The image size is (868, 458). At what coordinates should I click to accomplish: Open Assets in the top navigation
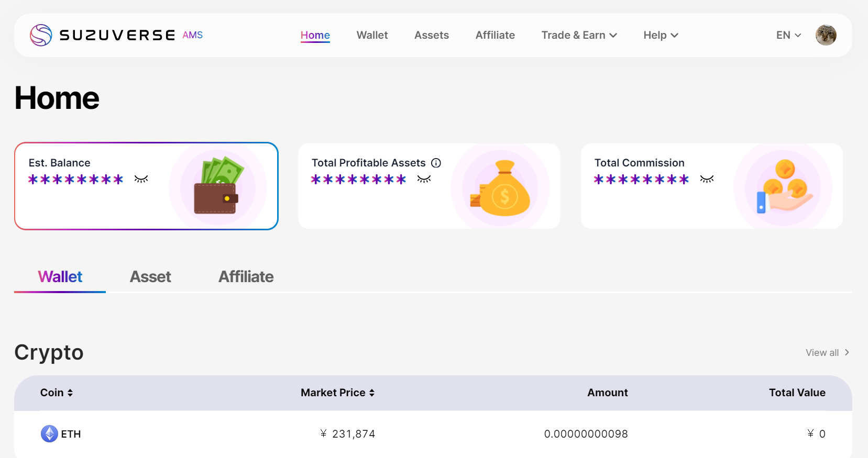pyautogui.click(x=431, y=35)
